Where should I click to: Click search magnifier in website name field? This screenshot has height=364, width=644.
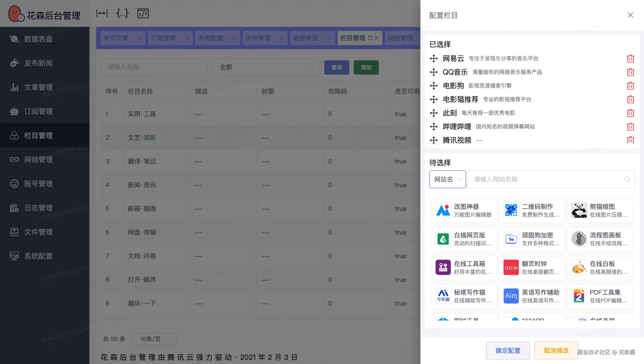pyautogui.click(x=627, y=179)
